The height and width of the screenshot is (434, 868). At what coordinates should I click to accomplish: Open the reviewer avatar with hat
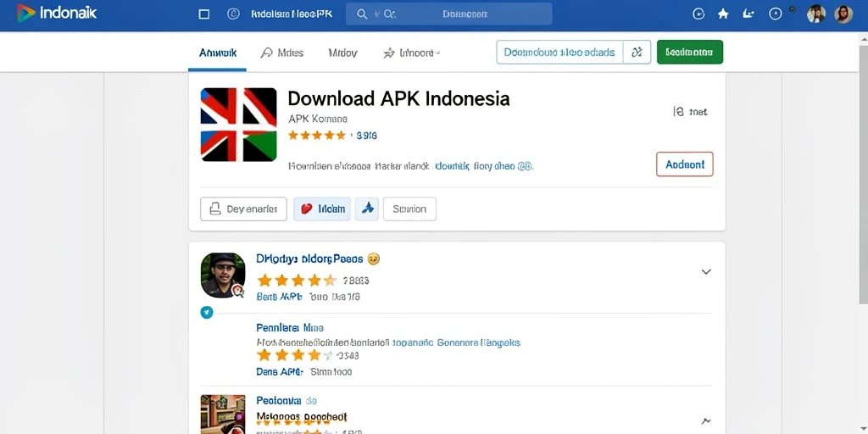(223, 275)
